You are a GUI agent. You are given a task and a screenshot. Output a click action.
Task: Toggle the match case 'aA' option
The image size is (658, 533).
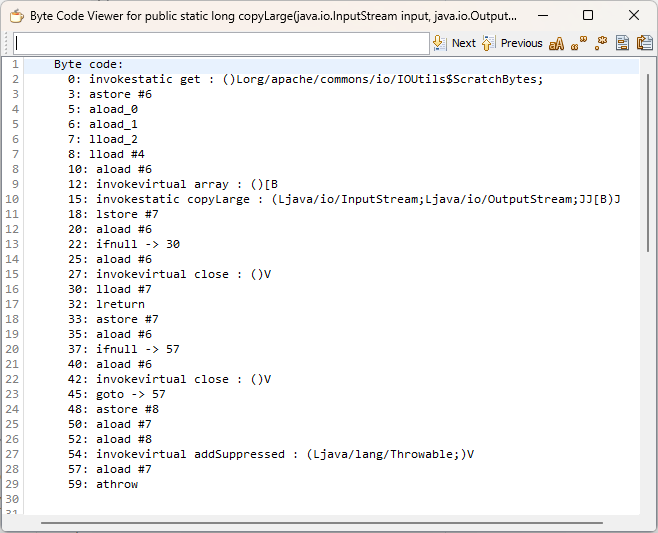[x=556, y=43]
